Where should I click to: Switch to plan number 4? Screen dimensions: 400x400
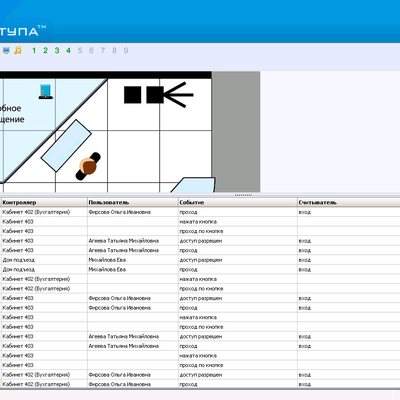click(68, 50)
